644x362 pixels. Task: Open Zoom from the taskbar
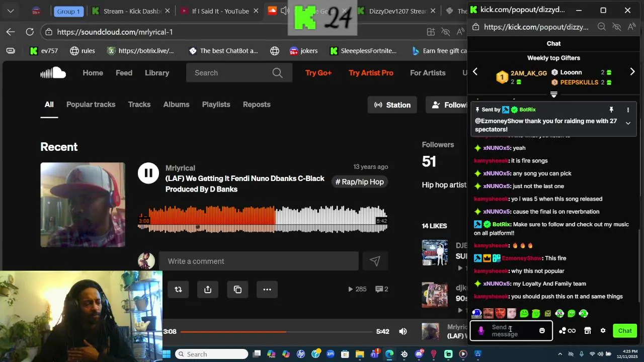330,354
